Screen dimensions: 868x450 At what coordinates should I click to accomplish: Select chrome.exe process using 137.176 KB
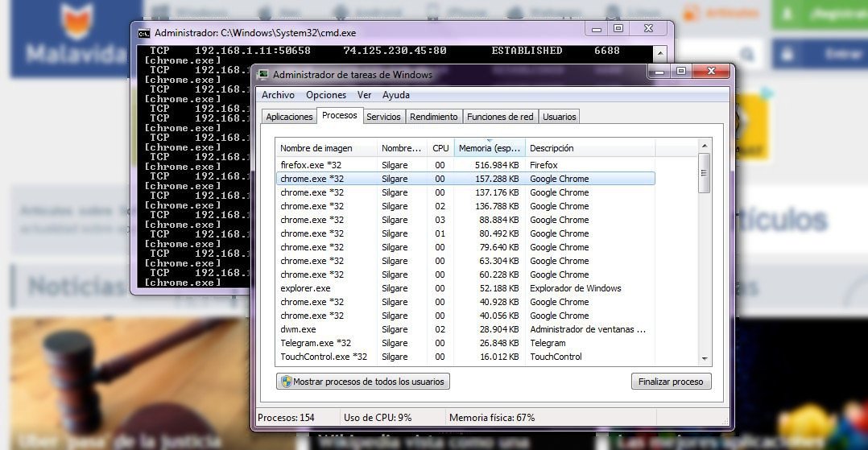465,192
